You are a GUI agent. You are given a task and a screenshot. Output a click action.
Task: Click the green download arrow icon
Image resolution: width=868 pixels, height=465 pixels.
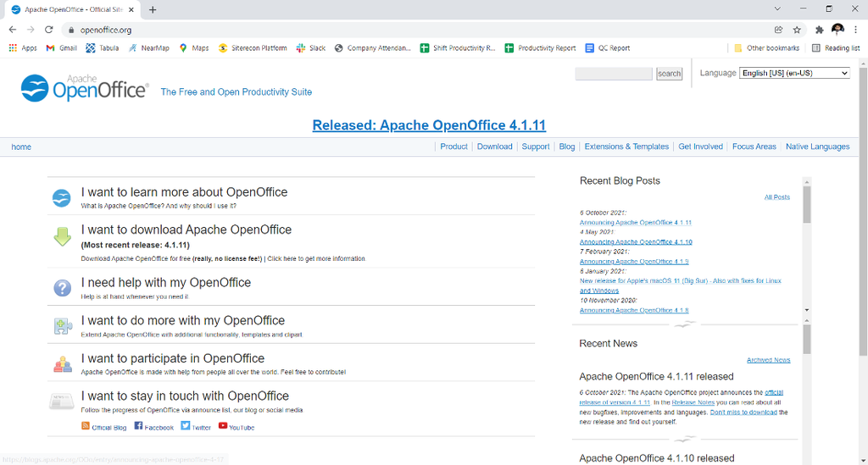click(62, 236)
